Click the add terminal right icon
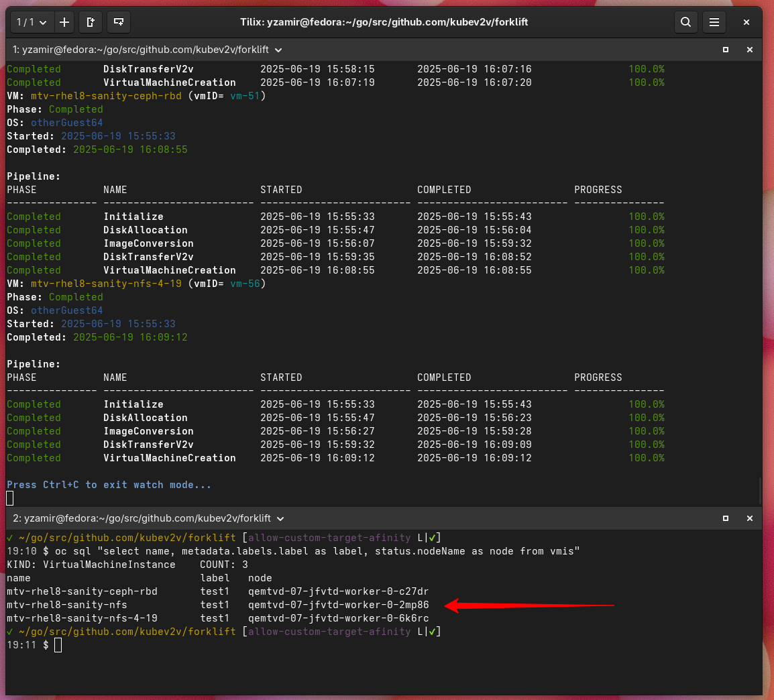This screenshot has width=774, height=700. tap(91, 22)
